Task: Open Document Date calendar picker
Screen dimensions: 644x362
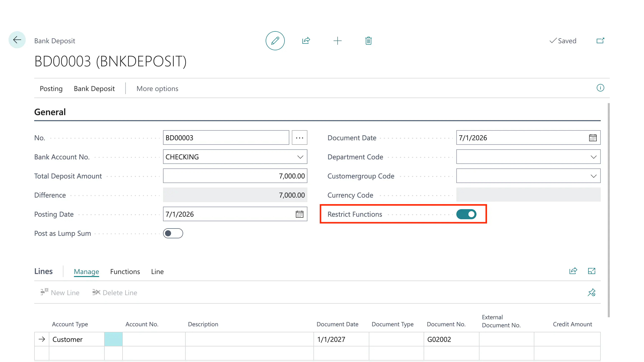Action: [593, 138]
